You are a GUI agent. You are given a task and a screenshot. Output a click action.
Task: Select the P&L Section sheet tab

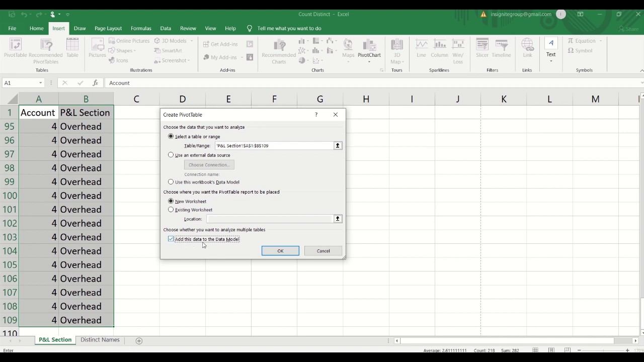(x=55, y=340)
